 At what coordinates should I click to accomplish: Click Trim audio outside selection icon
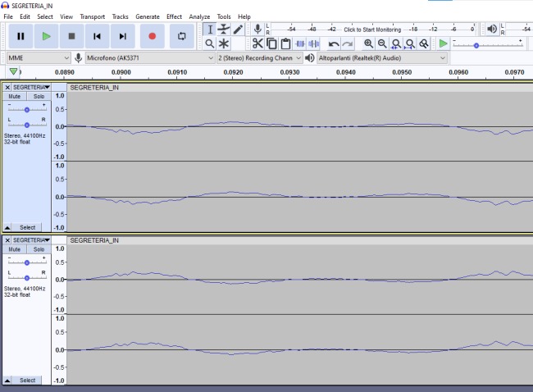[300, 43]
